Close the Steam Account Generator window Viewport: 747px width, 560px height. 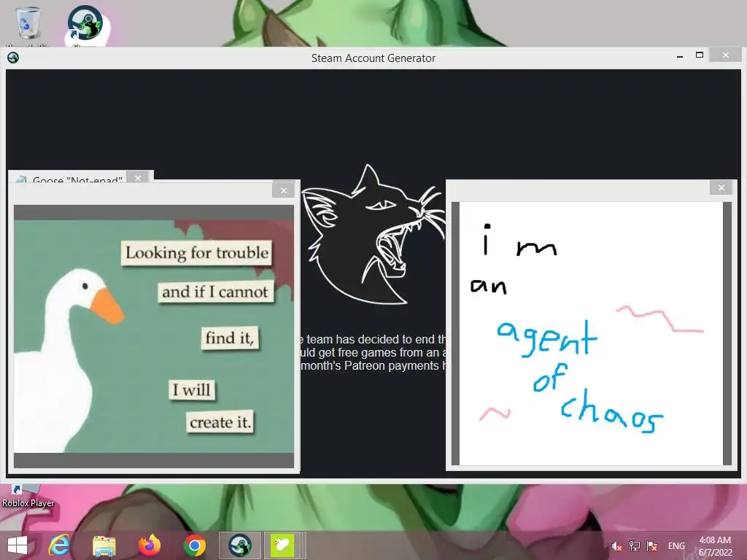point(725,55)
